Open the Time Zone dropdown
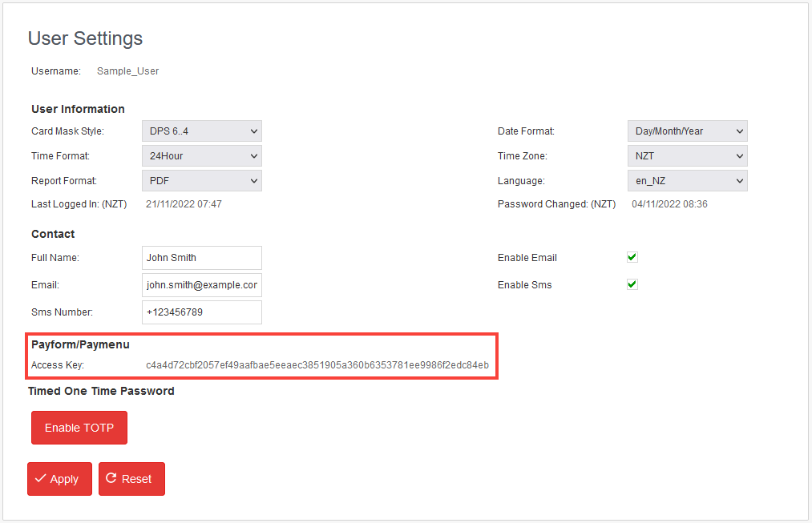 (687, 155)
